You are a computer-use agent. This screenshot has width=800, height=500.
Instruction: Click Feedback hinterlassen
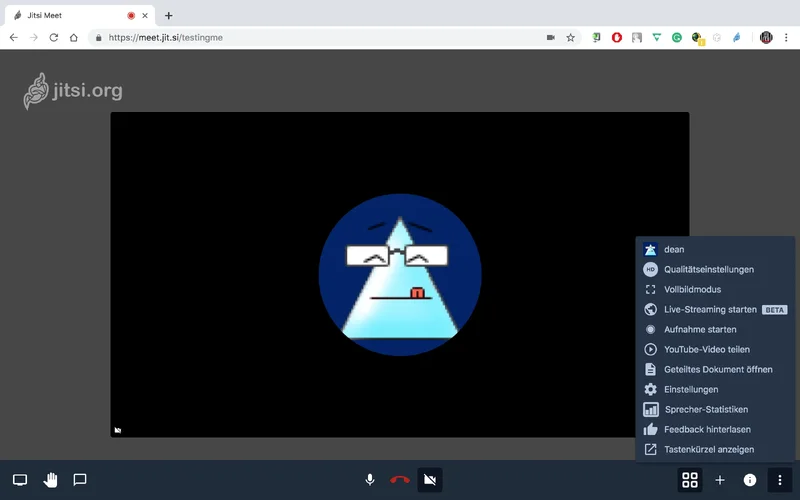pos(715,430)
